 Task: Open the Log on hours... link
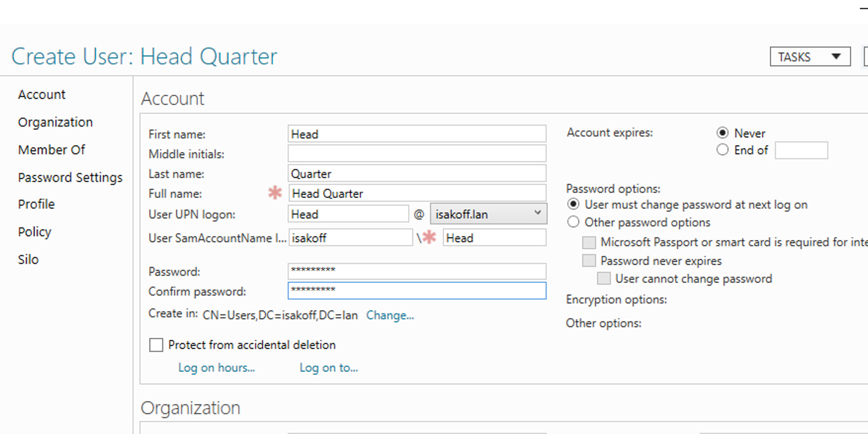pos(217,368)
